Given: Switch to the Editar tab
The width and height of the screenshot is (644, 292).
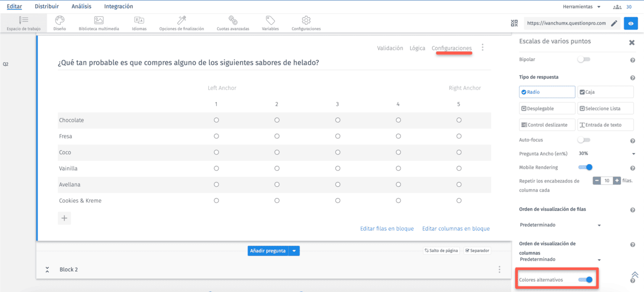Looking at the screenshot, I should tap(14, 6).
